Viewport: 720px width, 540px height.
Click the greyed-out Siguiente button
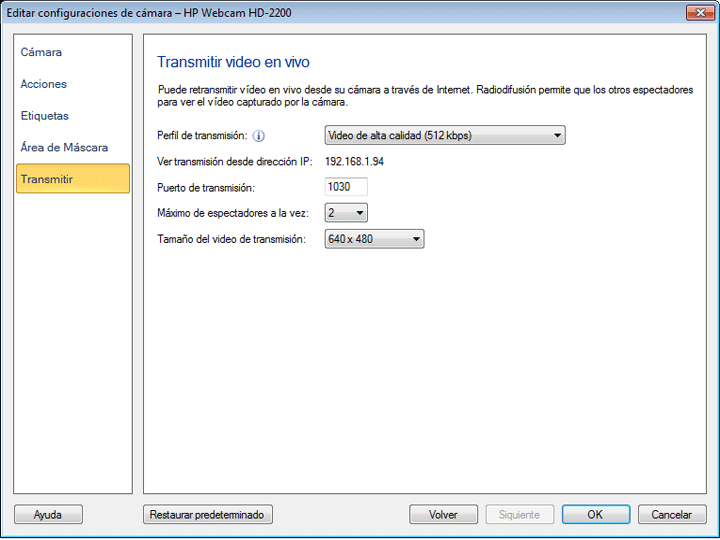click(x=519, y=515)
